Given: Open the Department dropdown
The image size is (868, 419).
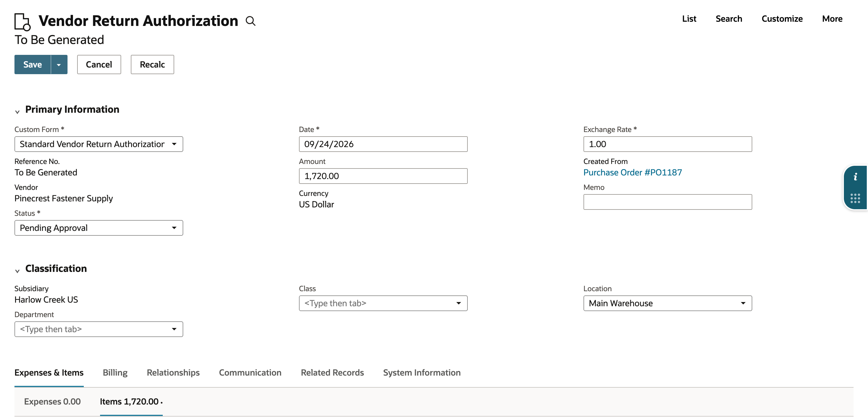Looking at the screenshot, I should 99,329.
